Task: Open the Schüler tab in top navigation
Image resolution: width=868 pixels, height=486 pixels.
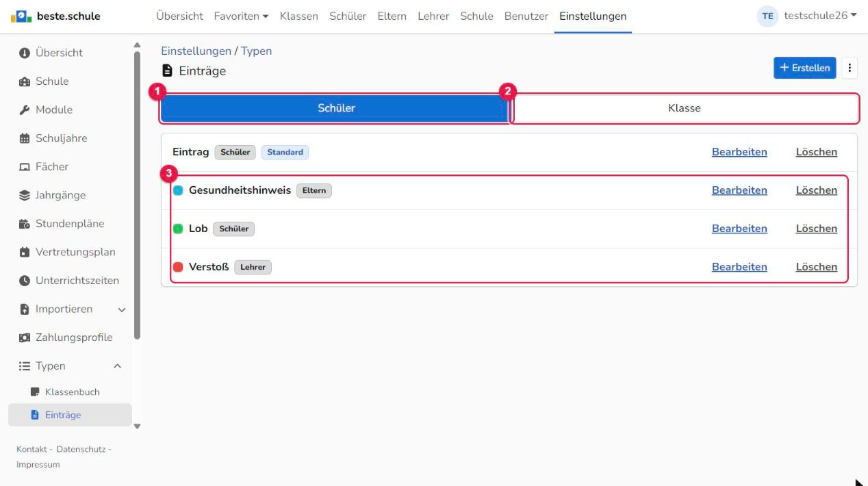Action: pos(348,16)
